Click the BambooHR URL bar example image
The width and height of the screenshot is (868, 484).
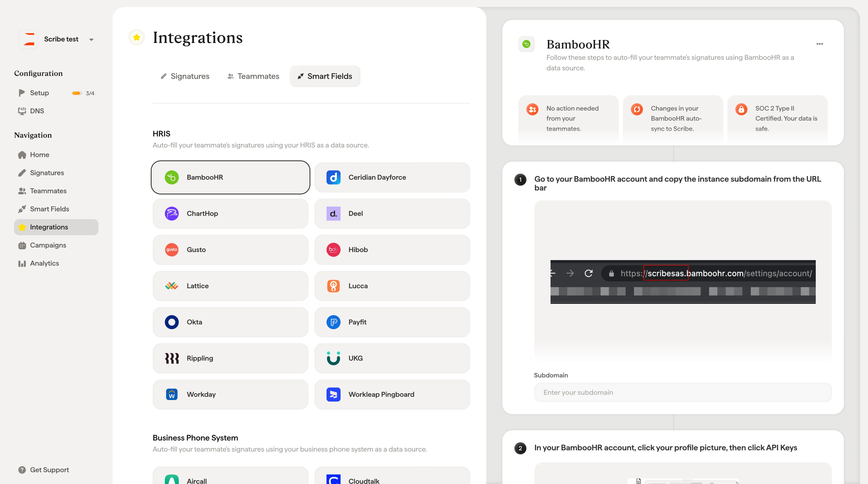(683, 282)
